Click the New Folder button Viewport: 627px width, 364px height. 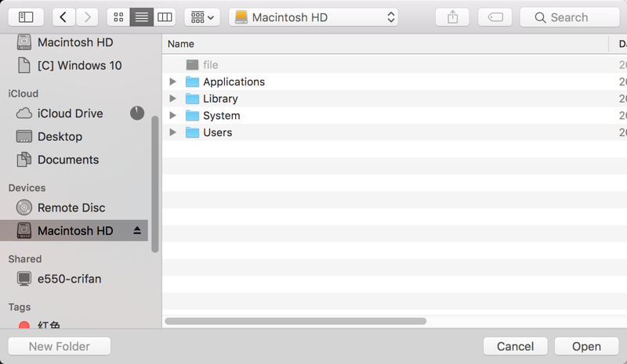[x=60, y=347]
